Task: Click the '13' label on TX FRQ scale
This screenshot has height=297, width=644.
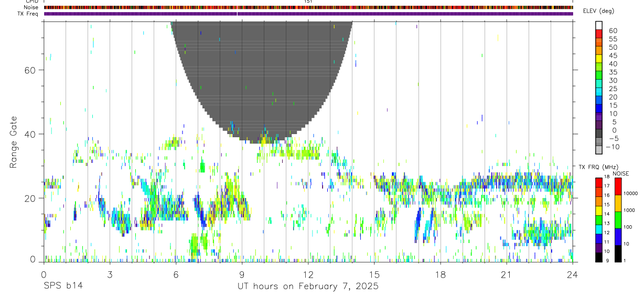Action: [607, 224]
